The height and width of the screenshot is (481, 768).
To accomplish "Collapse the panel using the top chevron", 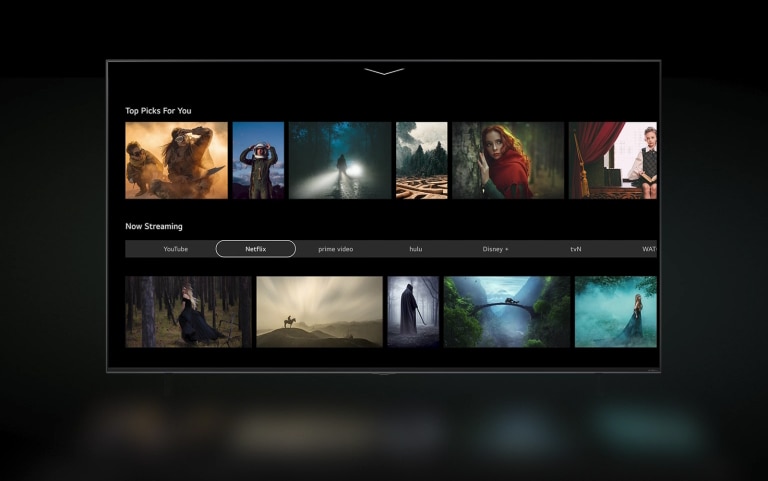I will 384,72.
